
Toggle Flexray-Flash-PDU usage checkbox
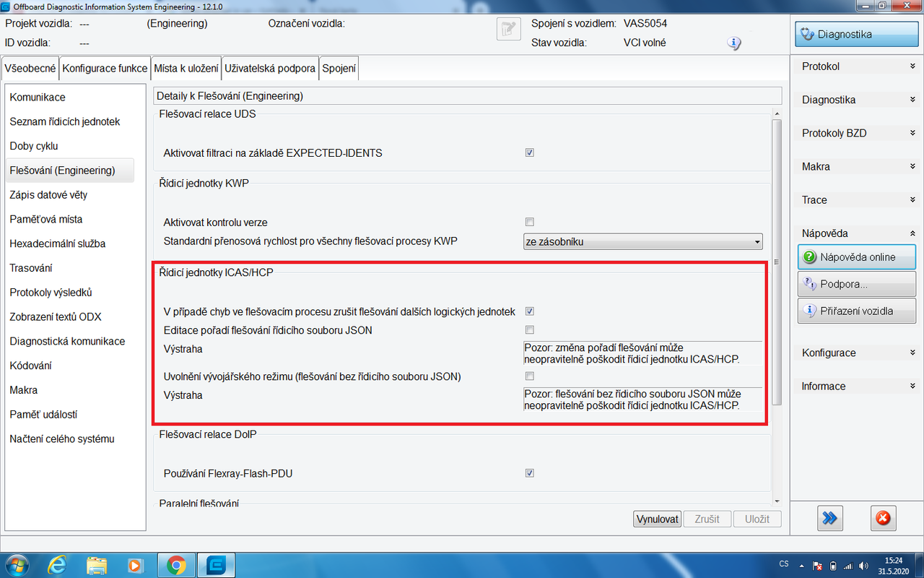pyautogui.click(x=530, y=473)
